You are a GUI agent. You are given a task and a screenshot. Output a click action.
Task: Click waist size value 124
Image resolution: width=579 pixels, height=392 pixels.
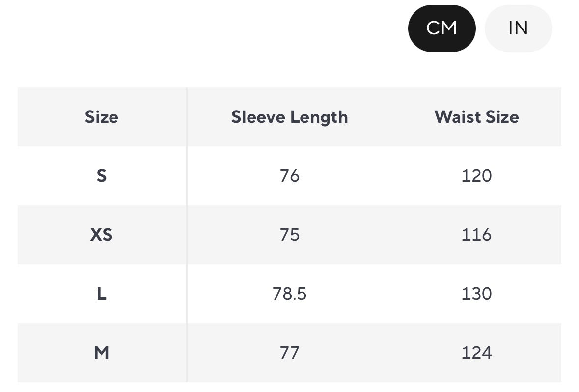(x=476, y=353)
